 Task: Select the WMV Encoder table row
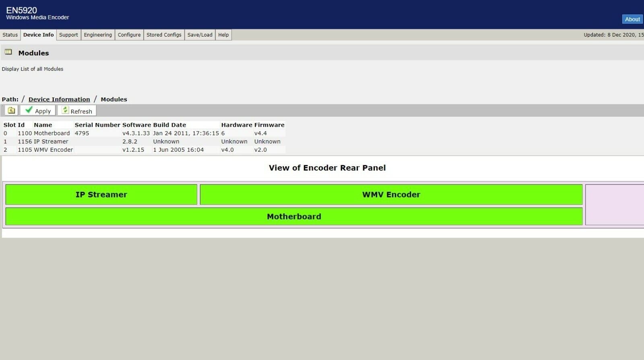144,150
